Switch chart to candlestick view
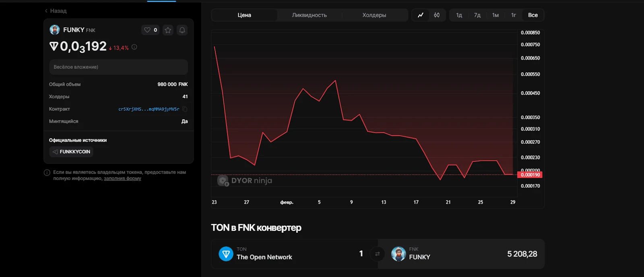The image size is (644, 277). [x=437, y=15]
